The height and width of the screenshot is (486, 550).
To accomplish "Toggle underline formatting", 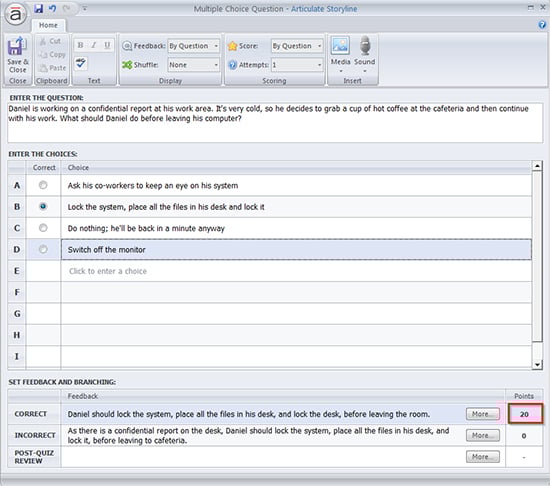I will (x=107, y=45).
